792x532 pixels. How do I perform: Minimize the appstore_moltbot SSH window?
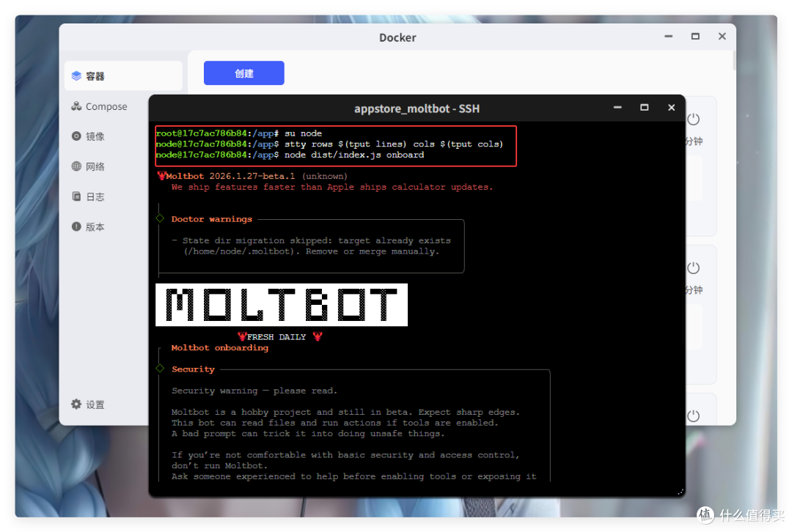coord(617,108)
